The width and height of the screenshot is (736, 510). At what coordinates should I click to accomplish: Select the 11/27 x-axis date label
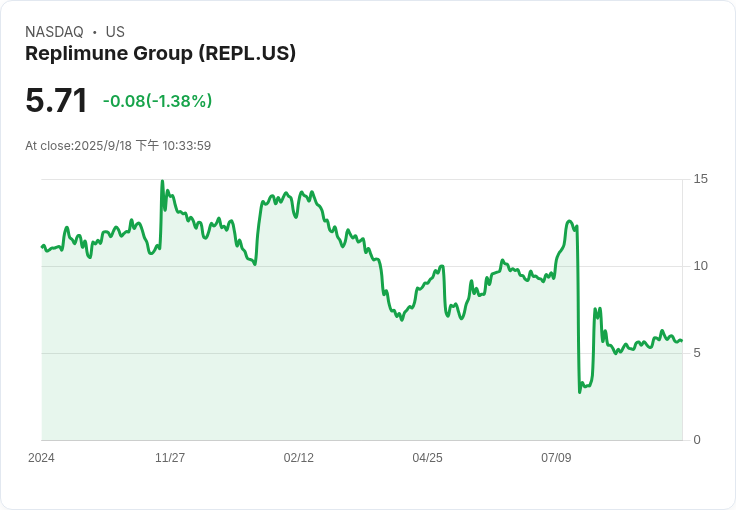tap(170, 458)
